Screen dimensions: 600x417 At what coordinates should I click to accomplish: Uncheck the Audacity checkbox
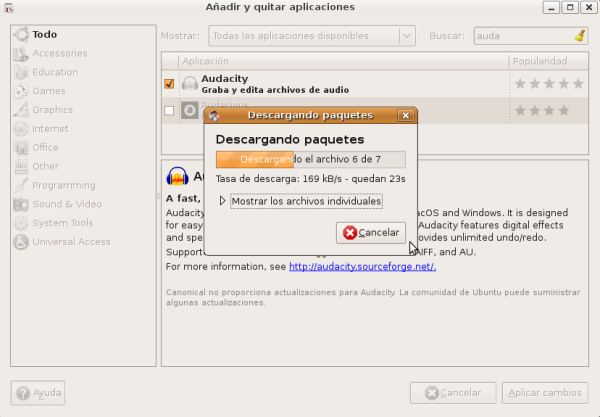tap(169, 84)
